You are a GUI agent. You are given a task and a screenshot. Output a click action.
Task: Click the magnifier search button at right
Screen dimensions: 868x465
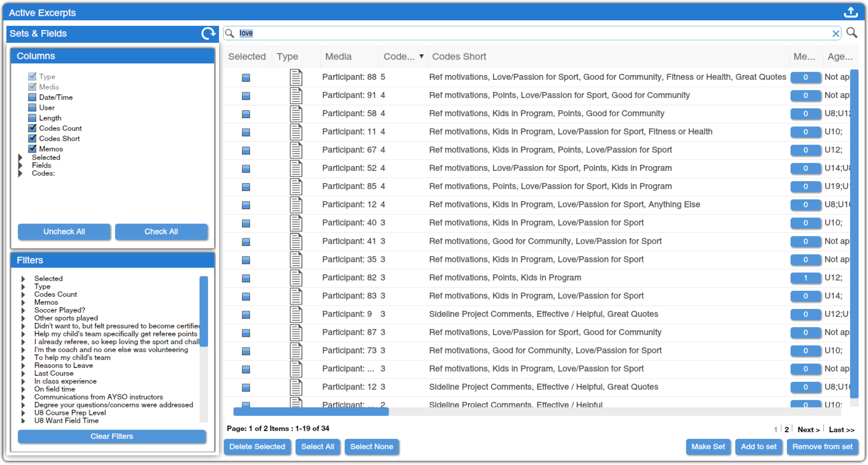click(852, 33)
